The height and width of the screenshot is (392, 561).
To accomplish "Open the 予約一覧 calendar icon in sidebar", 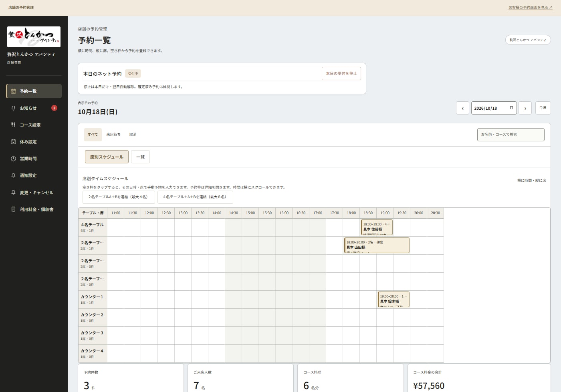I will tap(13, 91).
